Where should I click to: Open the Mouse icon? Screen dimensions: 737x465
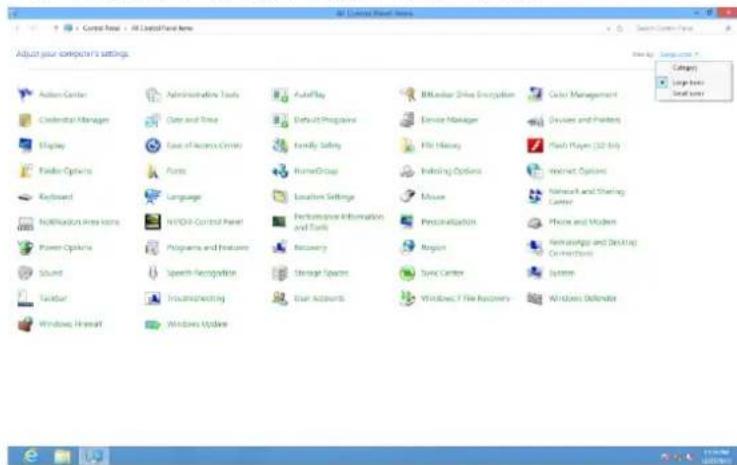coord(408,196)
